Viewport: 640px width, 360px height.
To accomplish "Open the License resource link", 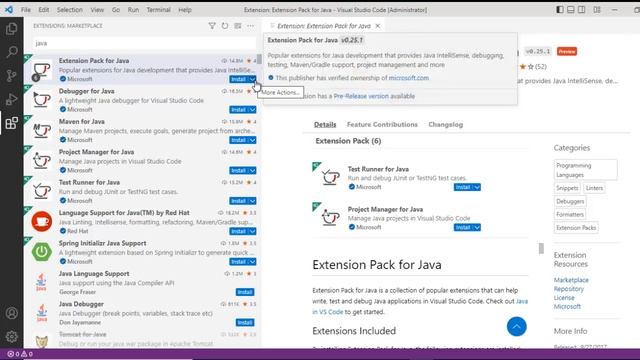I will point(564,298).
